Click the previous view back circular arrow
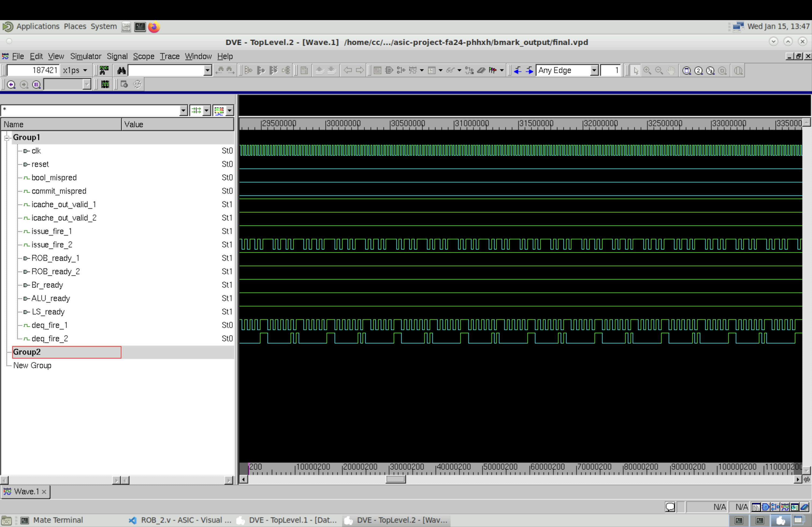Viewport: 812px width, 527px height. [x=11, y=84]
